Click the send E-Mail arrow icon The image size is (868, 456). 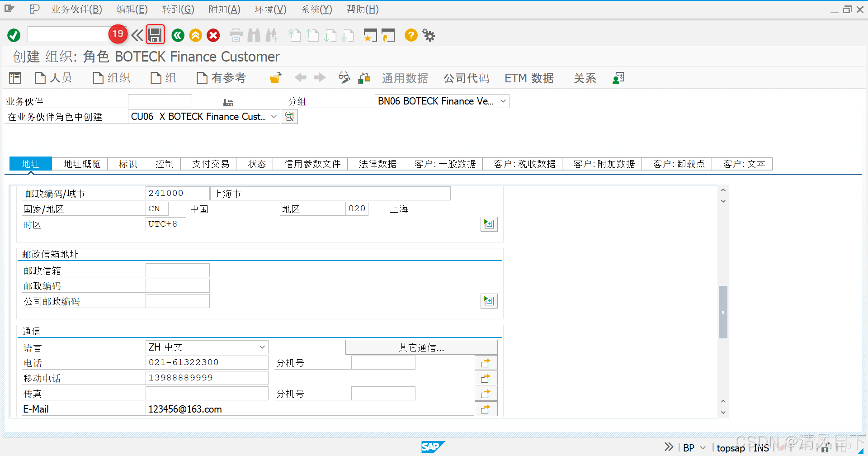point(486,408)
